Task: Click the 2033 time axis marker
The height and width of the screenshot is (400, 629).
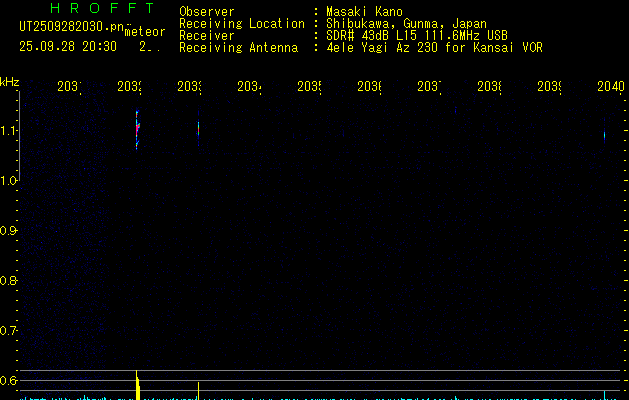Action: pos(189,86)
